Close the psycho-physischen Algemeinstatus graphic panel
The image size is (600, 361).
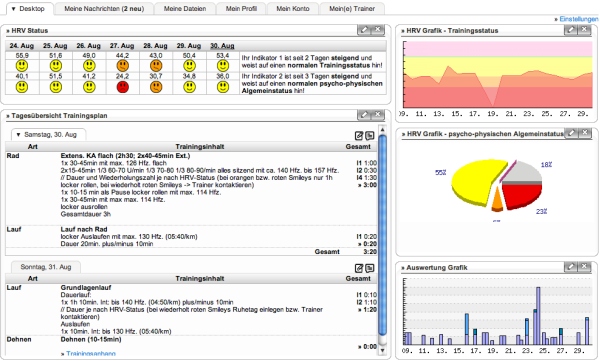coord(585,133)
